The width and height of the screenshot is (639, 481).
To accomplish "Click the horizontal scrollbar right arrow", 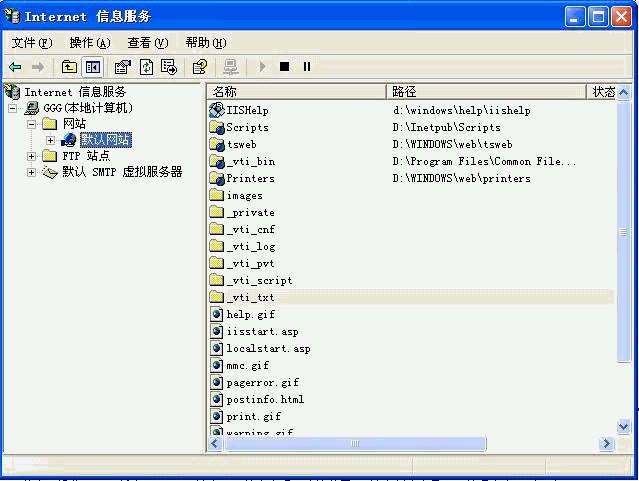I will (x=606, y=443).
